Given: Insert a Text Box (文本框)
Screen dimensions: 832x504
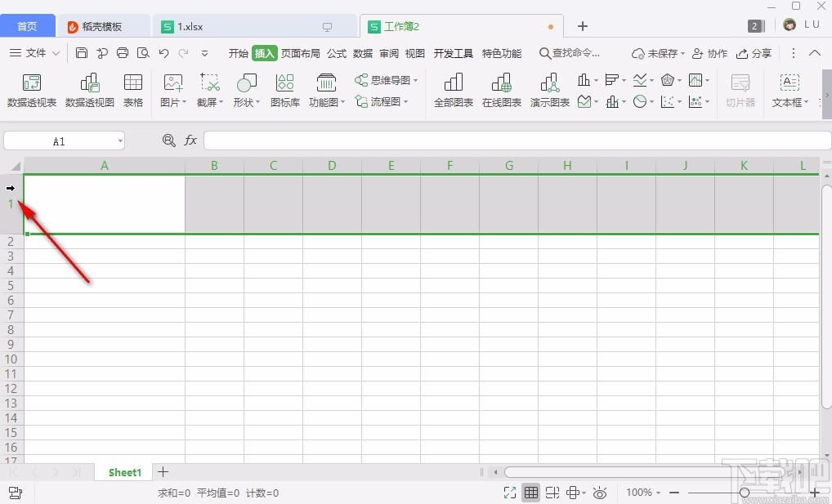Looking at the screenshot, I should click(788, 90).
